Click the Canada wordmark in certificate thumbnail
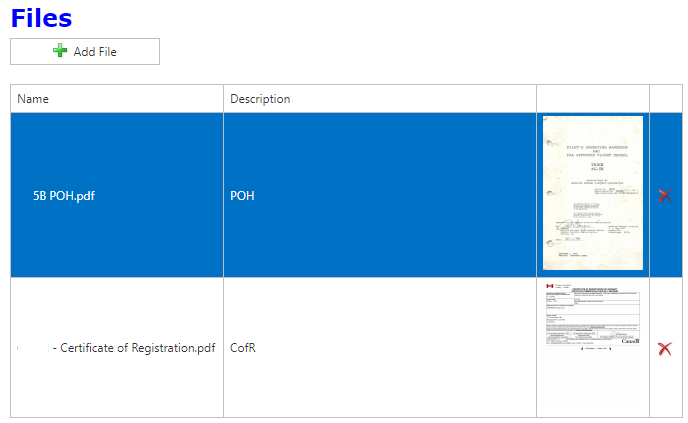This screenshot has height=423, width=688. [630, 342]
